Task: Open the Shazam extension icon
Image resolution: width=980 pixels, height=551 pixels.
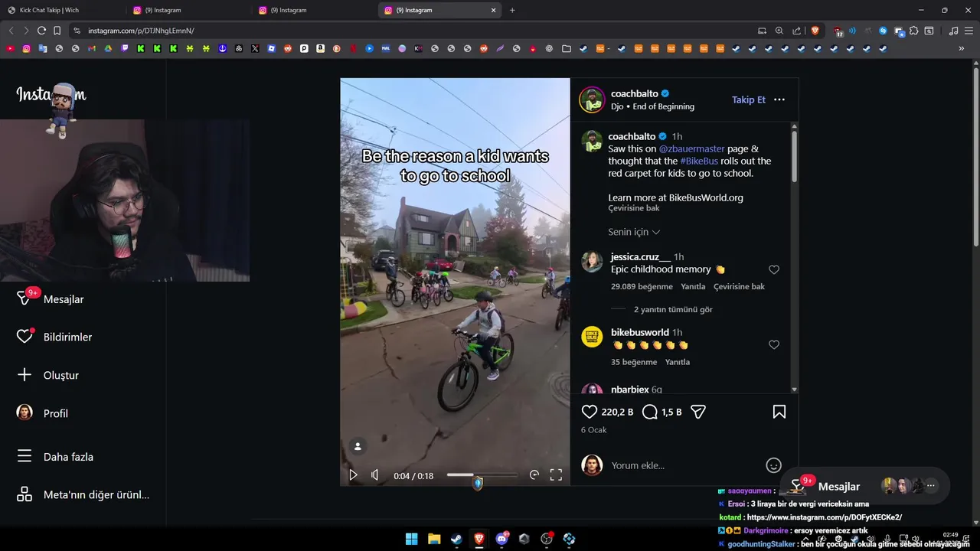Action: (883, 31)
